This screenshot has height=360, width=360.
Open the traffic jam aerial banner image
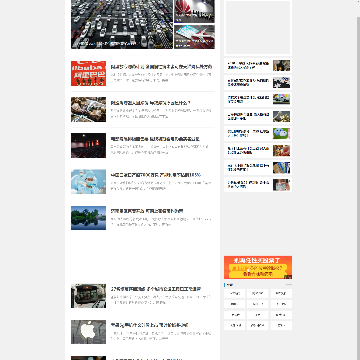[122, 24]
